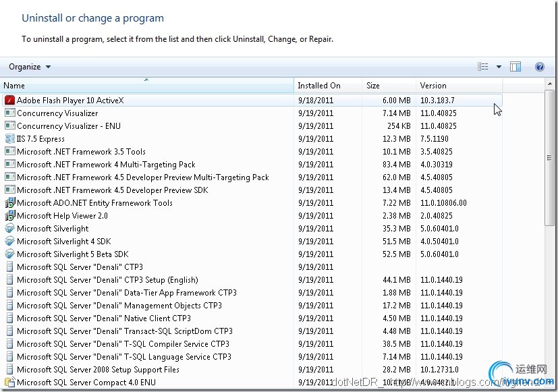Click the Concurrency Visualizer icon
The width and height of the screenshot is (558, 392).
tap(10, 113)
